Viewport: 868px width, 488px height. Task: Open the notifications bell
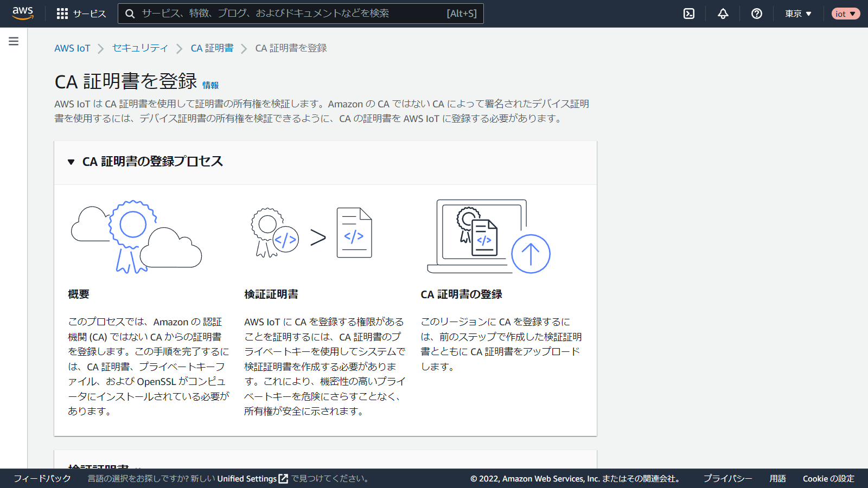pos(723,14)
